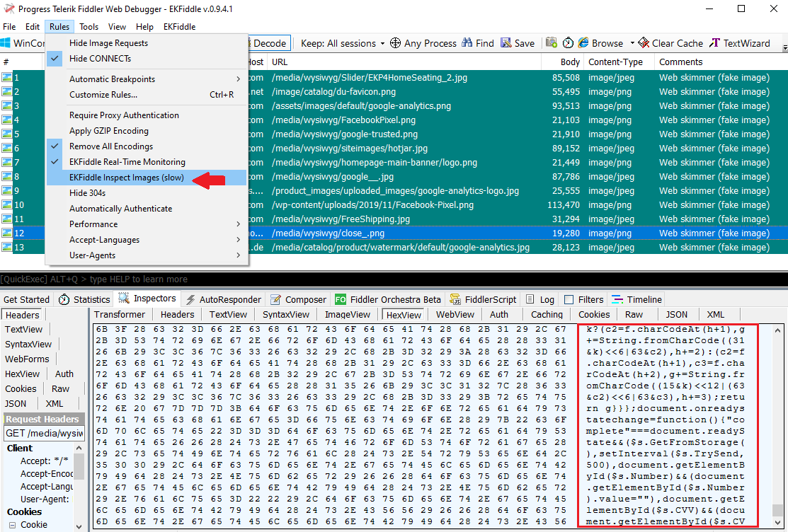Image resolution: width=788 pixels, height=532 pixels.
Task: Click the Timeline tab bars icon
Action: [617, 299]
